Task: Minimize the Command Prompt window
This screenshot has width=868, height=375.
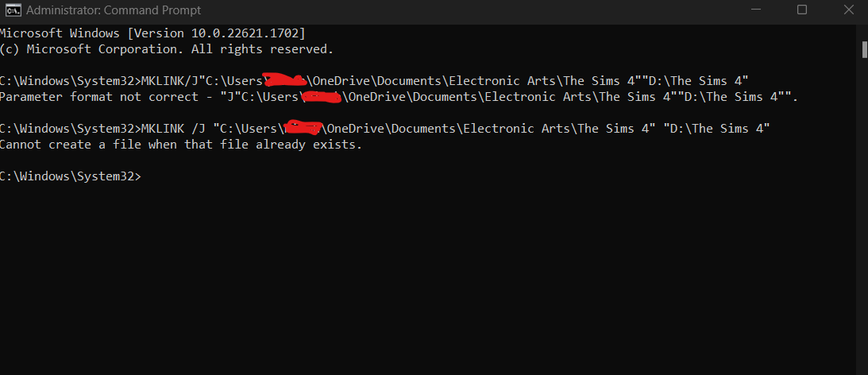Action: click(x=754, y=10)
